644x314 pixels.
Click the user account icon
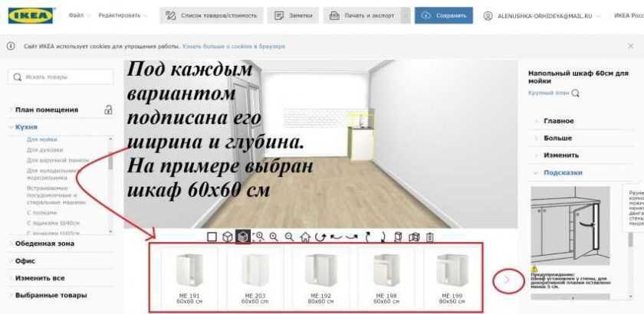(488, 15)
